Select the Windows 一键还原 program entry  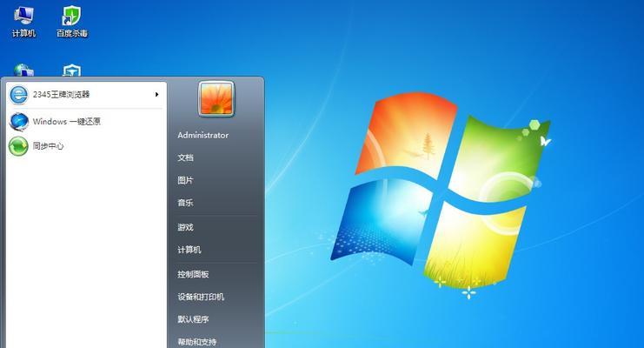(x=85, y=121)
